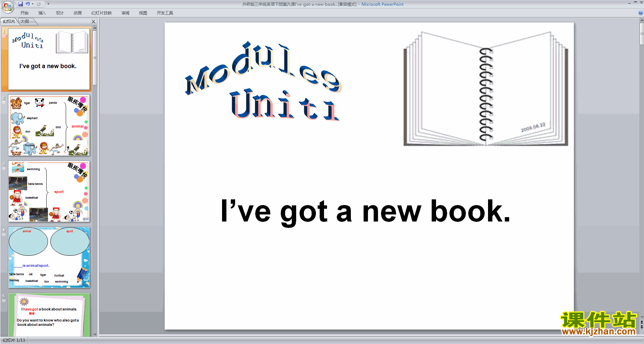The height and width of the screenshot is (344, 644).
Task: Open the 开始 ribbon tab
Action: (x=24, y=13)
